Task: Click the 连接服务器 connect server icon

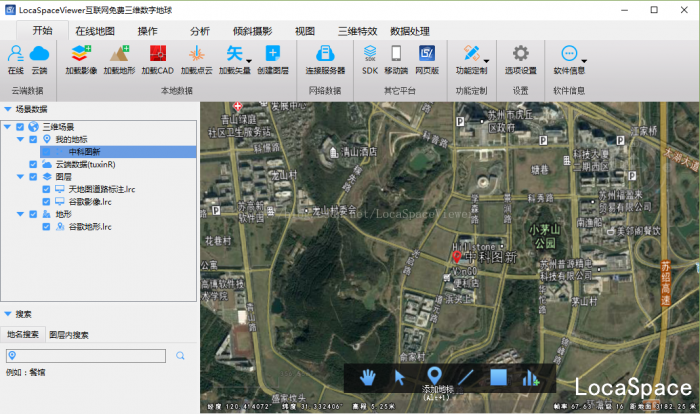Action: point(325,53)
